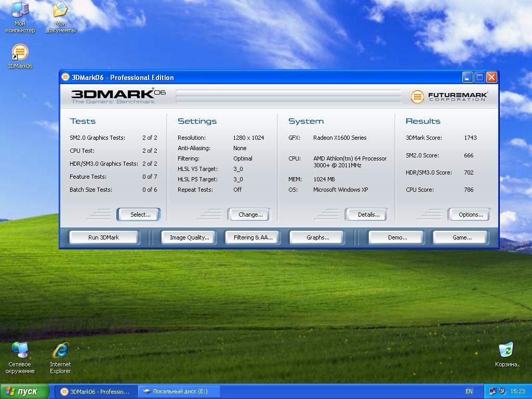Click the network connection tray icon
Screen dimensions: 532x399
coord(493,391)
